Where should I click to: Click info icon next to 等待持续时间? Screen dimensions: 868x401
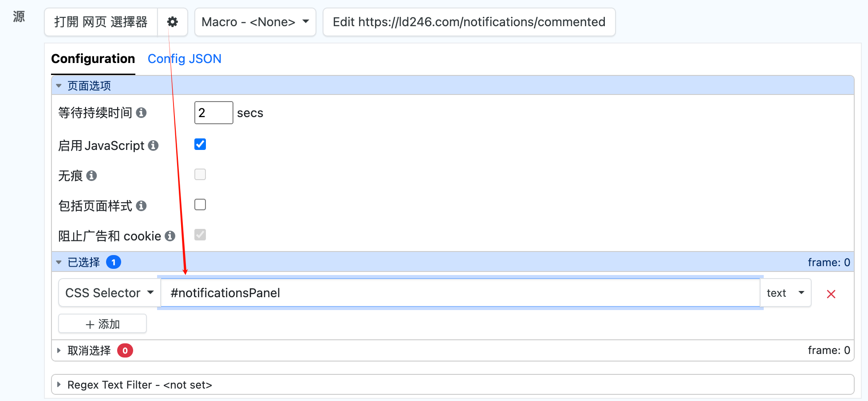tap(141, 113)
